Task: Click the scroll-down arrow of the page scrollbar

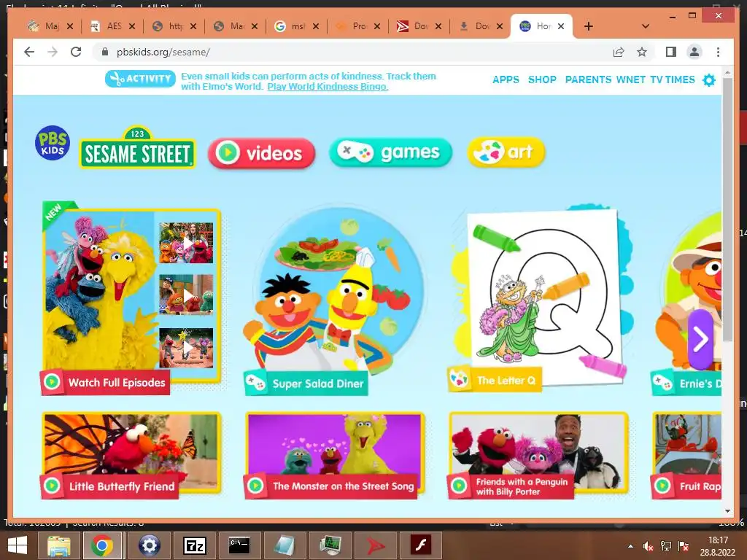Action: pyautogui.click(x=727, y=511)
